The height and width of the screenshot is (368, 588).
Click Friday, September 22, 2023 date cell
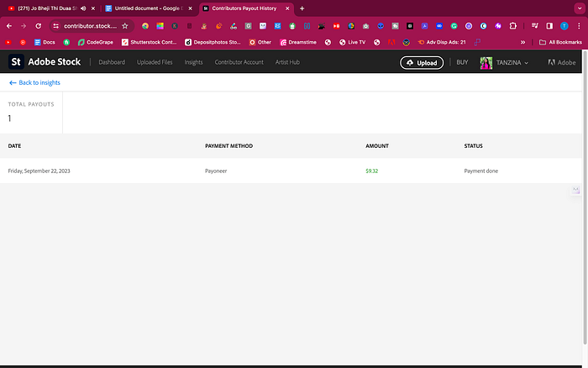(39, 171)
